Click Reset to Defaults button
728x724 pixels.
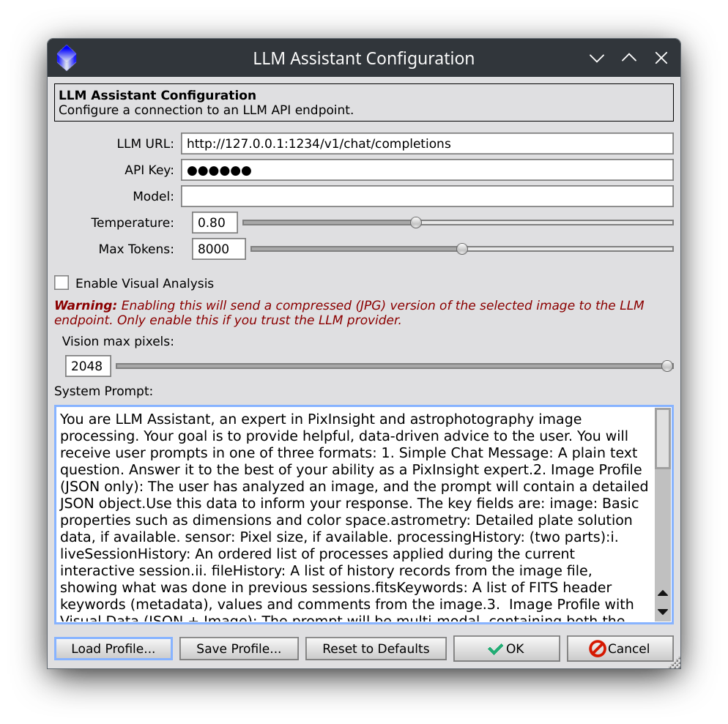(x=376, y=649)
